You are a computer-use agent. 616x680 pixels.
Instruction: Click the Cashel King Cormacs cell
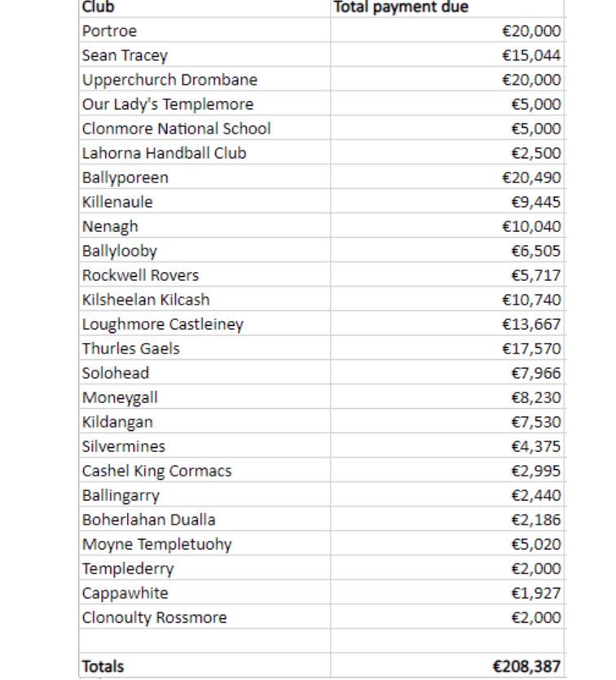[x=205, y=470]
